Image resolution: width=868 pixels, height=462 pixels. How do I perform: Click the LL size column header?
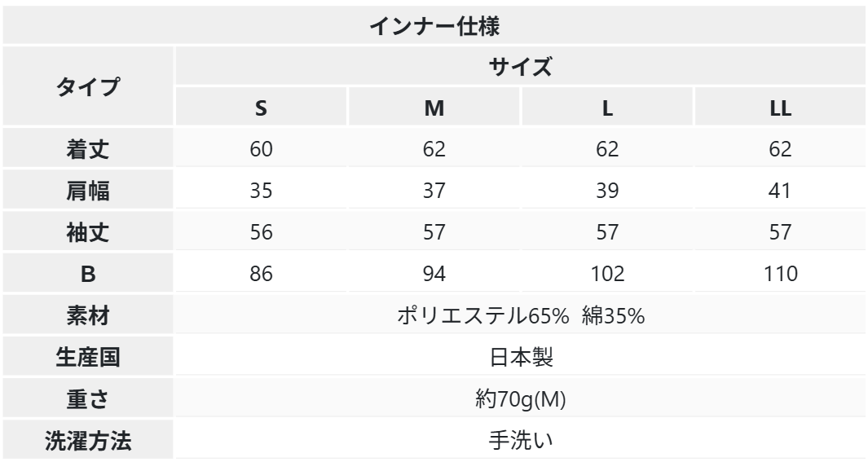[x=780, y=108]
